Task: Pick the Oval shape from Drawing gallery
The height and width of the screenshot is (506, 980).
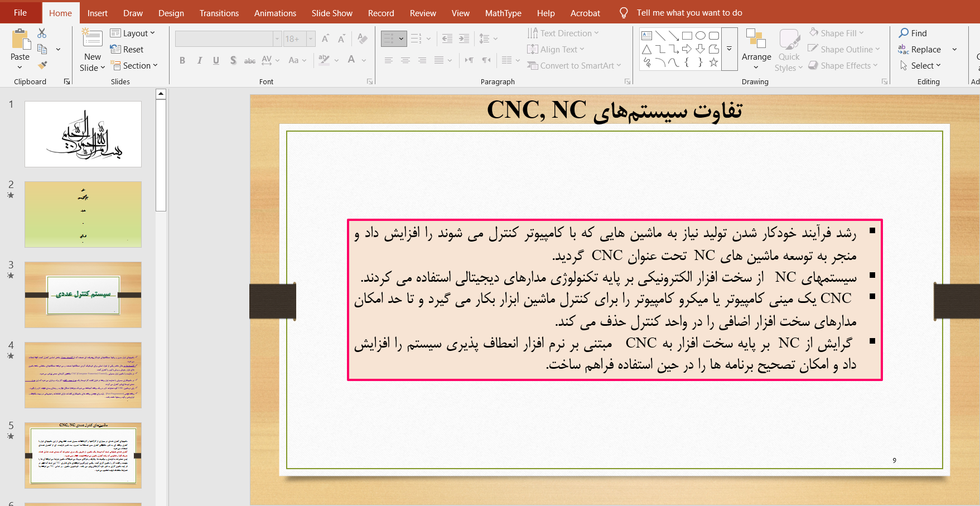Action: point(701,36)
